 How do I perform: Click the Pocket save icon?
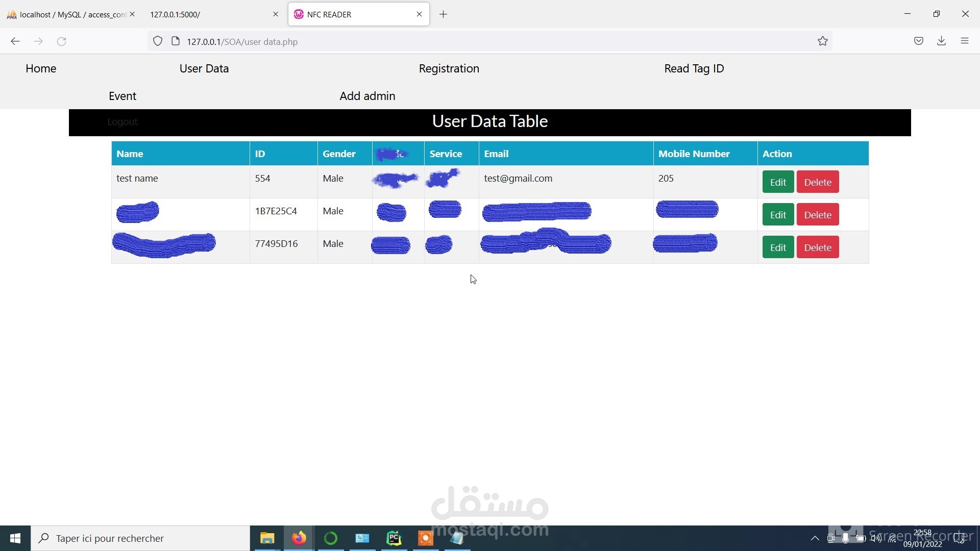coord(918,41)
